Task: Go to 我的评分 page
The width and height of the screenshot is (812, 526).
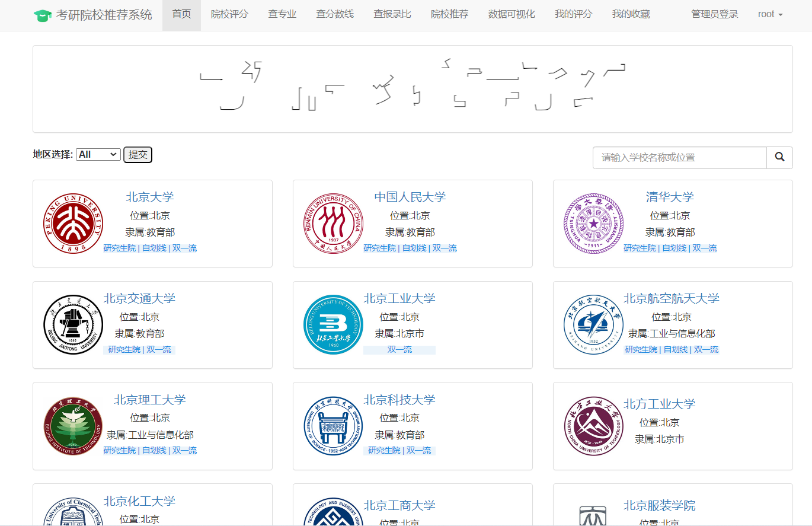Action: point(573,14)
